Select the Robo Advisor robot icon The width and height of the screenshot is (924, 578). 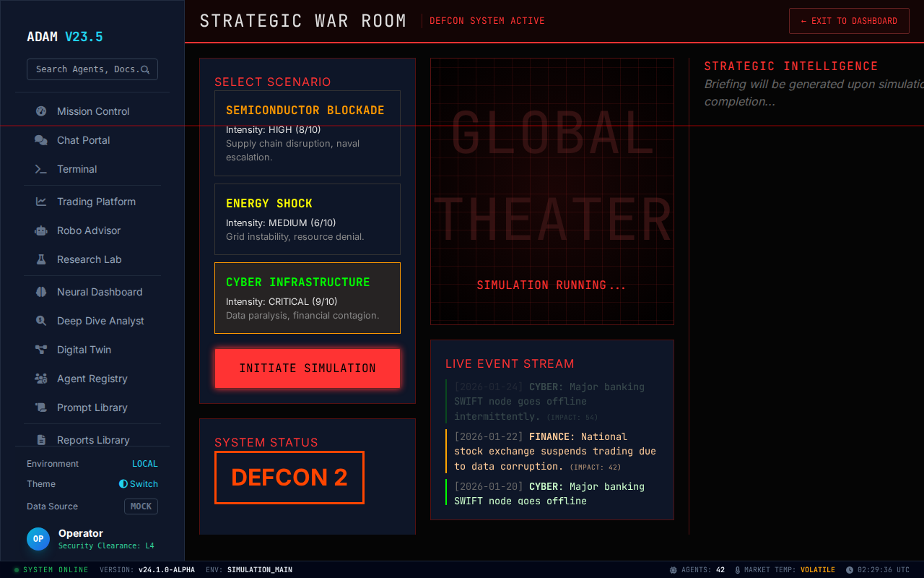[41, 230]
